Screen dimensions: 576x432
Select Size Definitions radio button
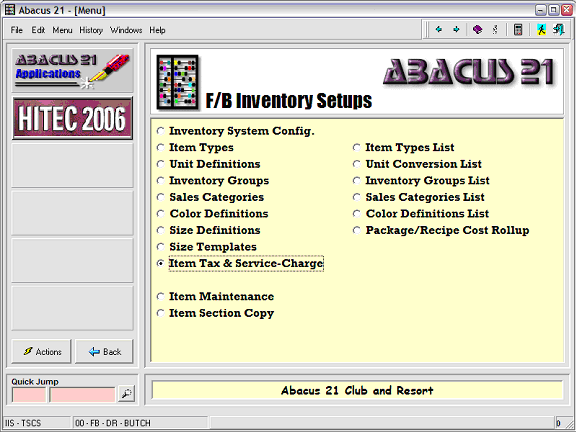click(x=160, y=230)
